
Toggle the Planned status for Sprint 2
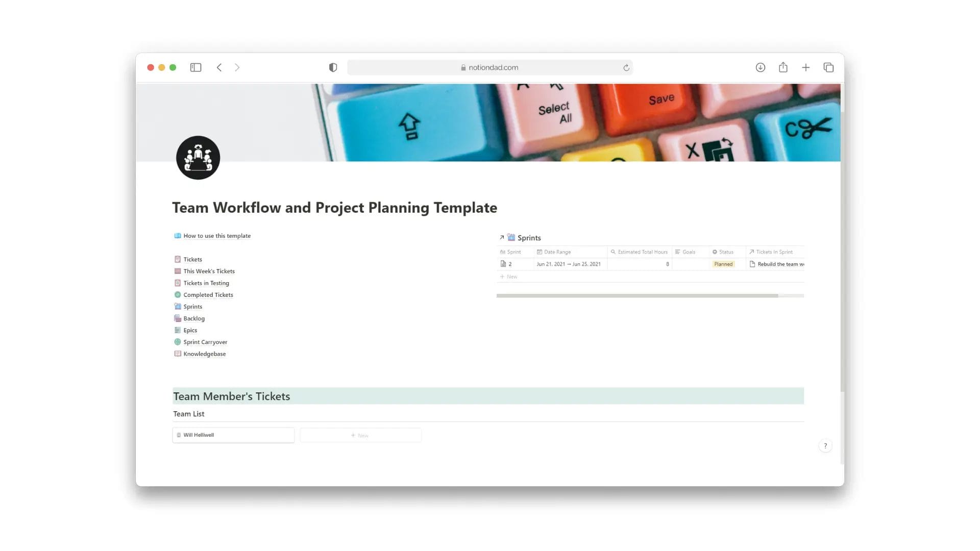click(724, 264)
